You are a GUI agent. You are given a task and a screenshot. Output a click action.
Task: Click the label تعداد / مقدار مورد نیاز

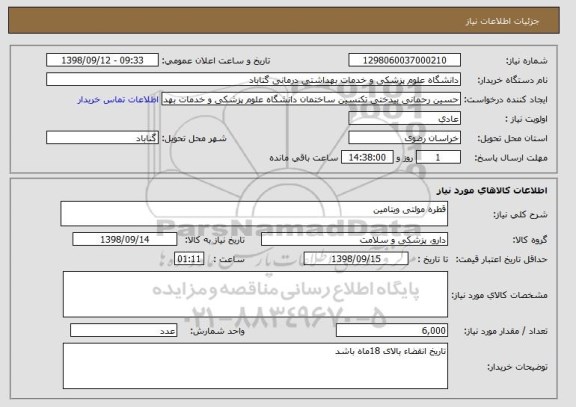point(506,331)
